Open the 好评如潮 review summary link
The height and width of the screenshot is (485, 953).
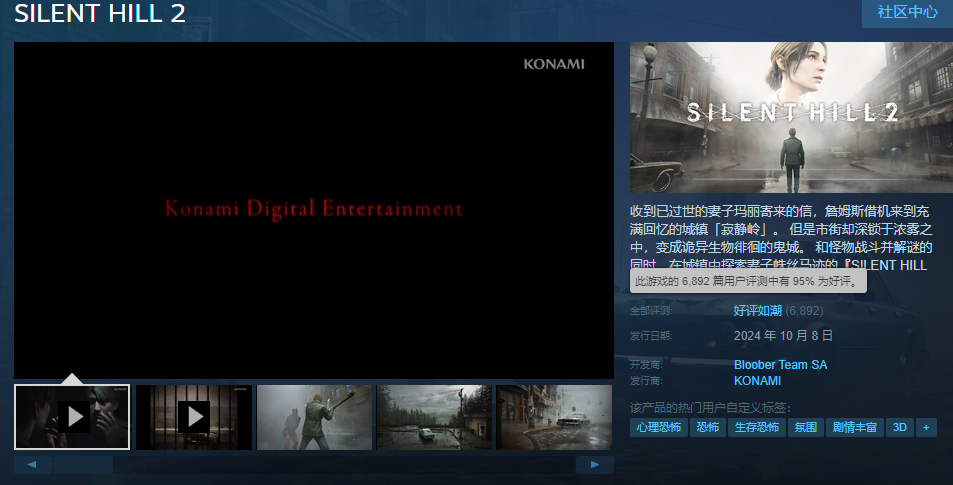click(757, 311)
